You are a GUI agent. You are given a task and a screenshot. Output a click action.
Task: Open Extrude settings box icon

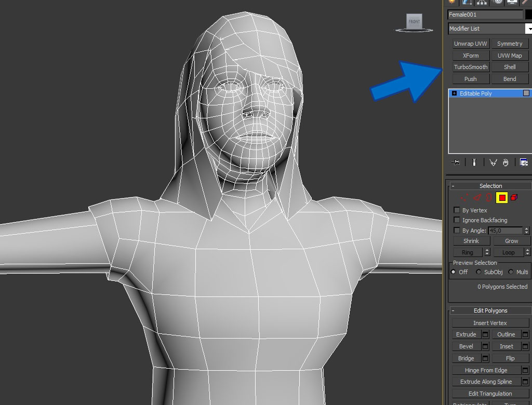coord(485,334)
